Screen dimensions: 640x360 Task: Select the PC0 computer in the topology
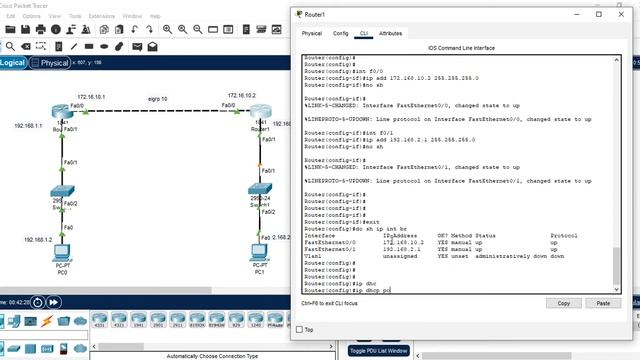[x=62, y=253]
